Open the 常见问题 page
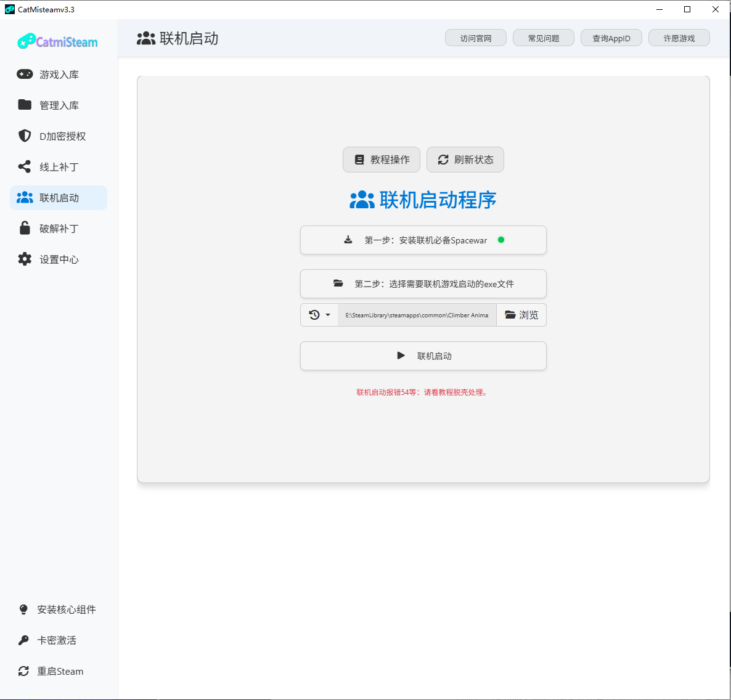 point(543,38)
